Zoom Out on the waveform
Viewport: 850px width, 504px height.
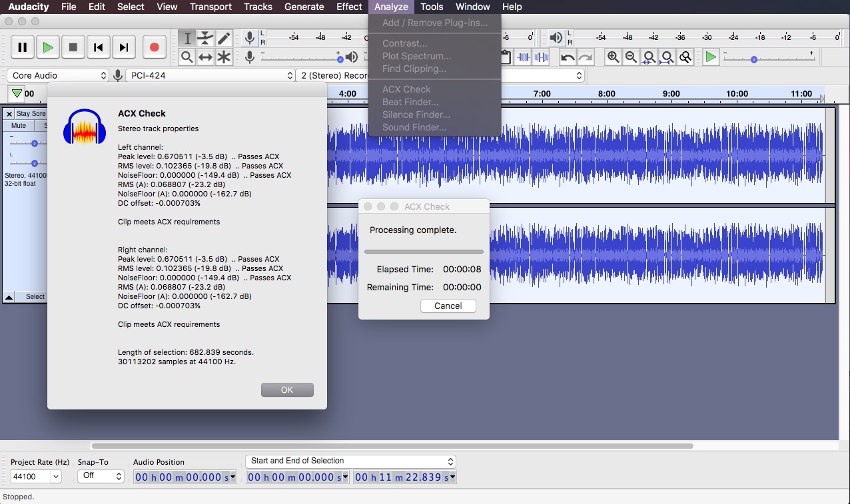[x=631, y=57]
